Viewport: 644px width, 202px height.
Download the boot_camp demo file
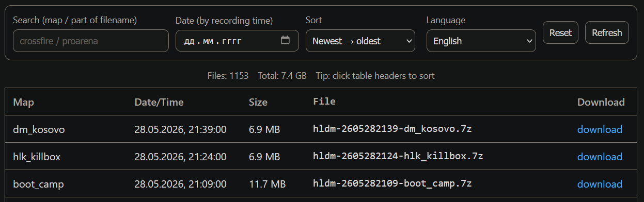(x=600, y=184)
